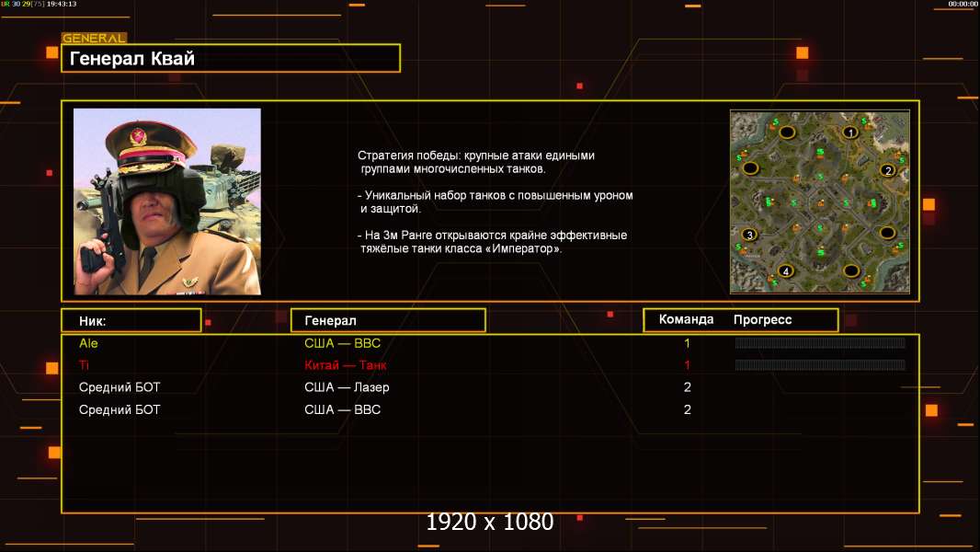Click the green dollar supply icon at map center
Screen dimensions: 980x552
[x=818, y=201]
